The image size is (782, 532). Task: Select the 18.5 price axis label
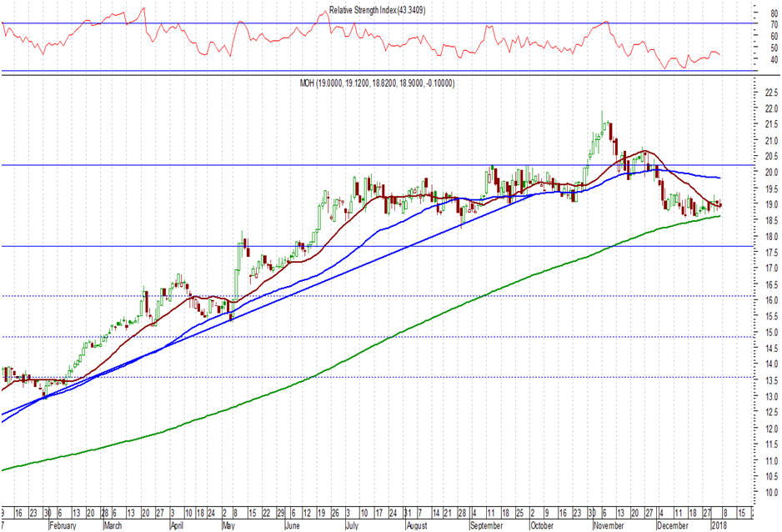pyautogui.click(x=771, y=220)
